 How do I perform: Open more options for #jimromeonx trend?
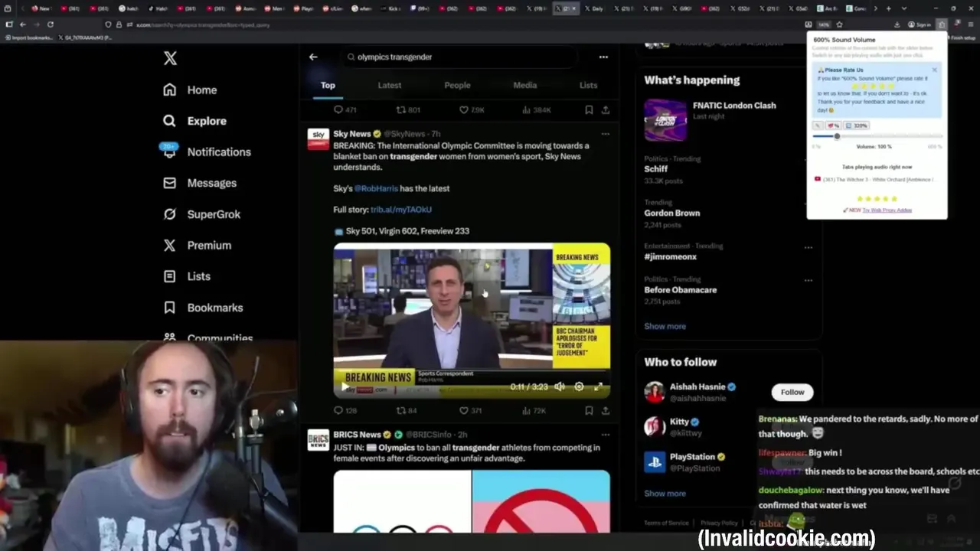808,247
